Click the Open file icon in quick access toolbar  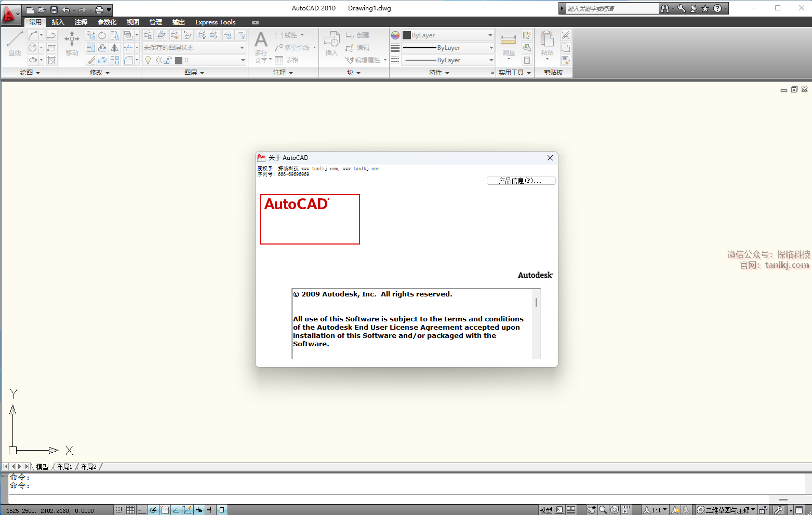coord(42,10)
